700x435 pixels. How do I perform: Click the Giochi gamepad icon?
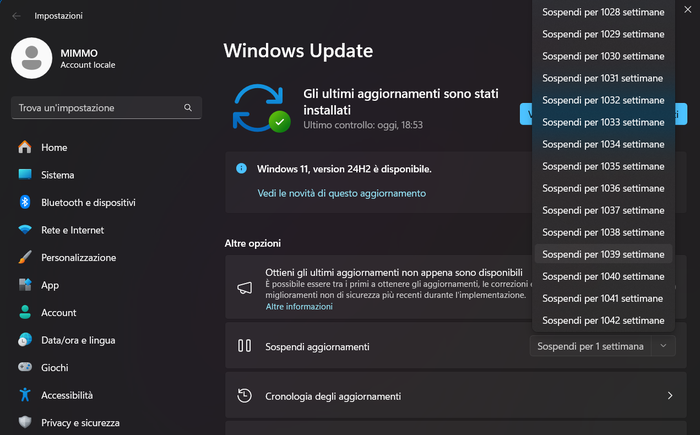25,367
